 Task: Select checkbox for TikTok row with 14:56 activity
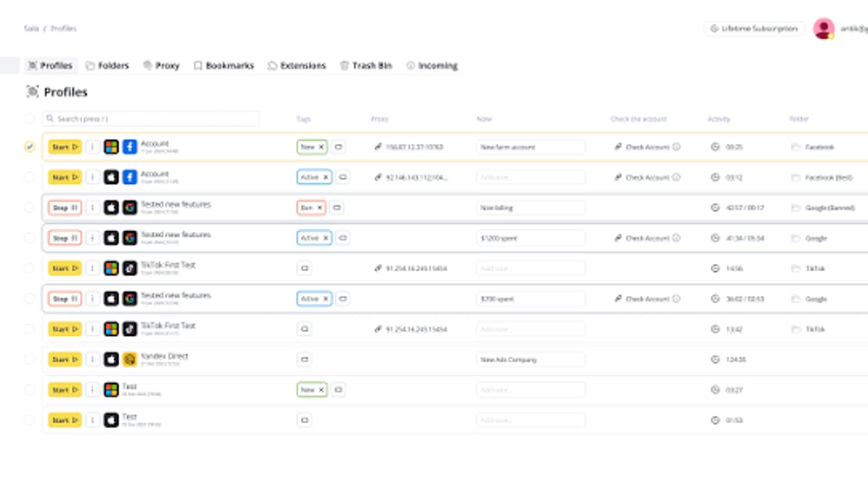pyautogui.click(x=29, y=268)
